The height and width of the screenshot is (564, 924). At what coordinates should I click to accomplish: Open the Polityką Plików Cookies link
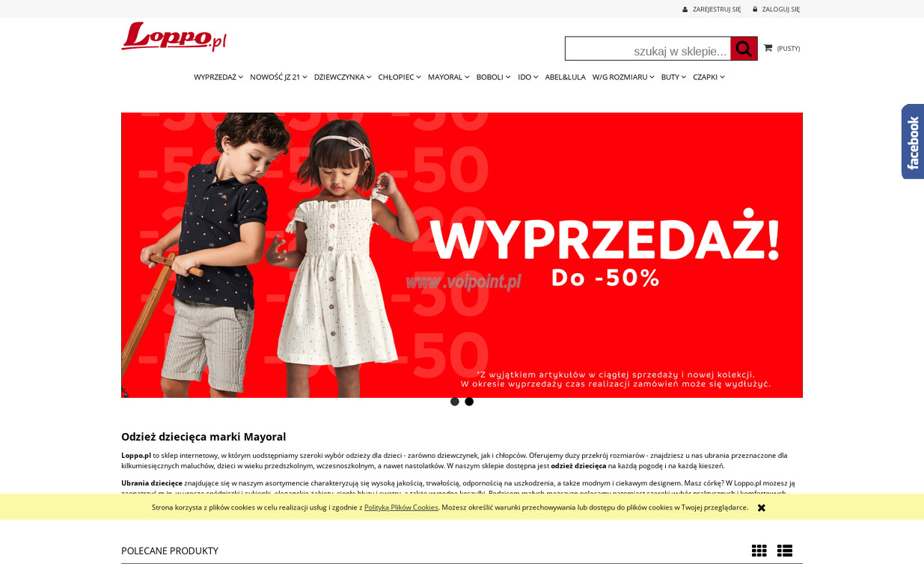(401, 507)
